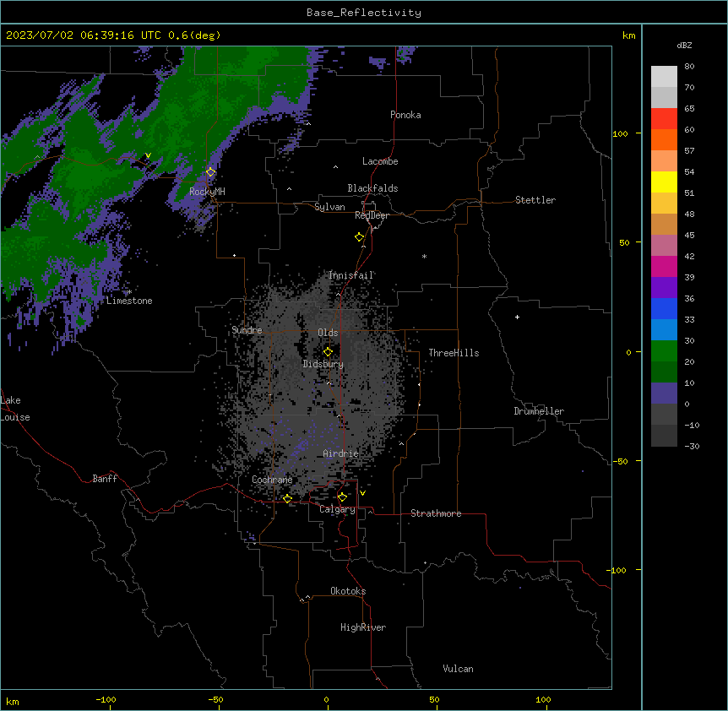This screenshot has height=711, width=728.
Task: Click the Banff label
Action: coord(105,479)
